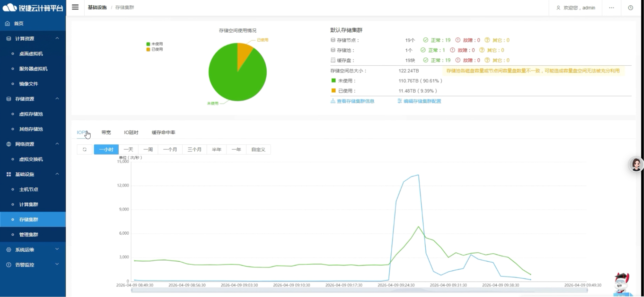Screen dimensions: 644x297
Task: Click the hamburger menu collapse icon
Action: point(75,7)
